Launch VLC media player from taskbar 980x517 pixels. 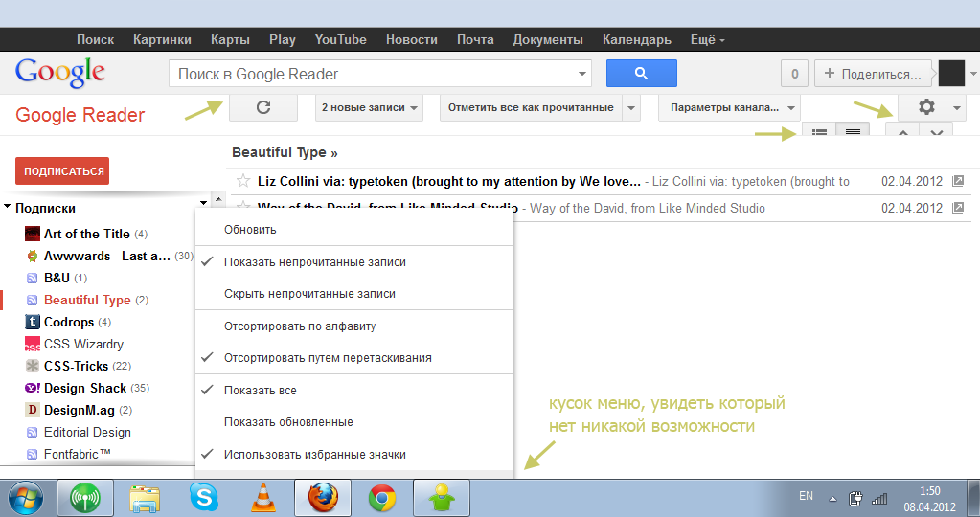[x=263, y=498]
